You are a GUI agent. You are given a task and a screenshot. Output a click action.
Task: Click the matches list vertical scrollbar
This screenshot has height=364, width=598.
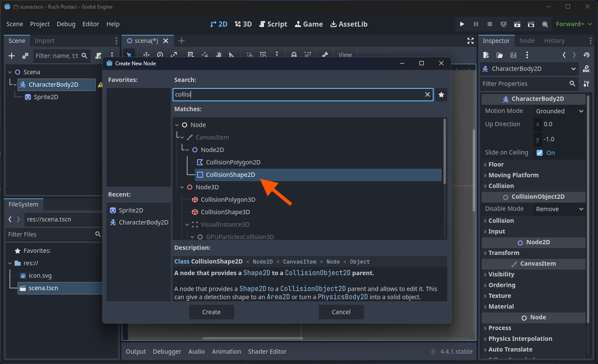coord(444,151)
